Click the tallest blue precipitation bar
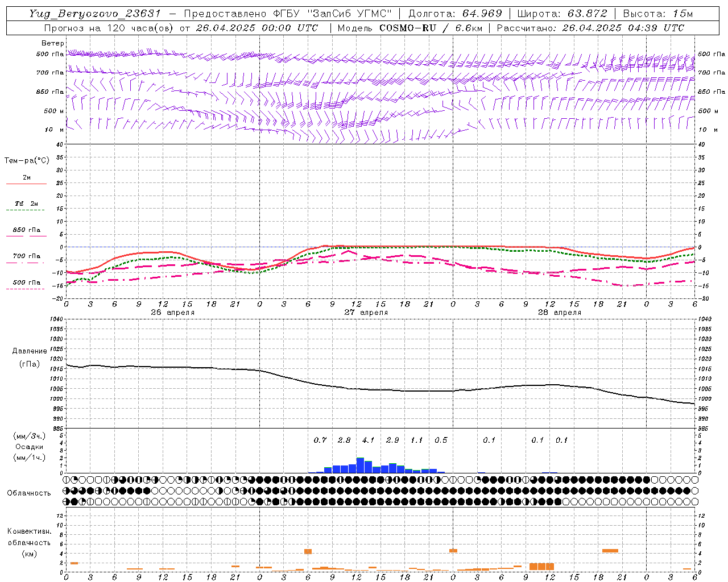Image resolution: width=728 pixels, height=582 pixels. (x=360, y=465)
